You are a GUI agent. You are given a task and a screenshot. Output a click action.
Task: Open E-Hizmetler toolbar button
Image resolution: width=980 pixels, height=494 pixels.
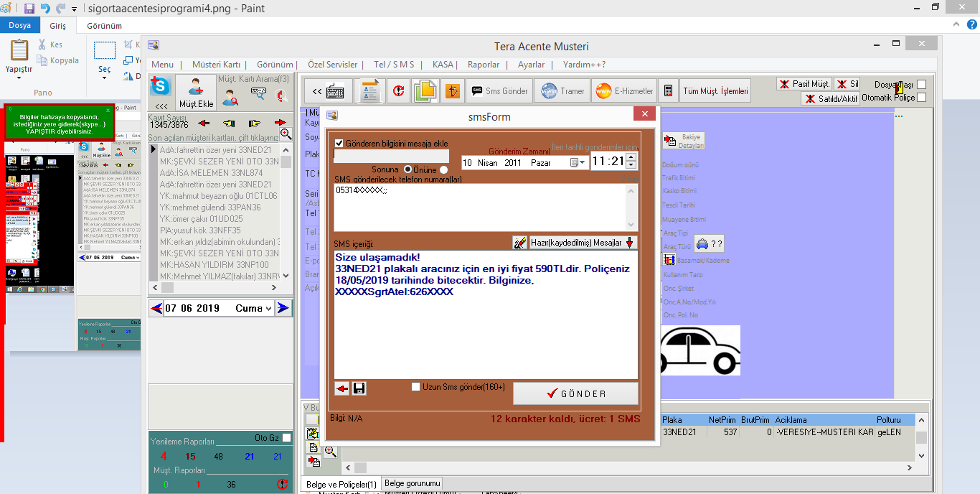pyautogui.click(x=623, y=91)
